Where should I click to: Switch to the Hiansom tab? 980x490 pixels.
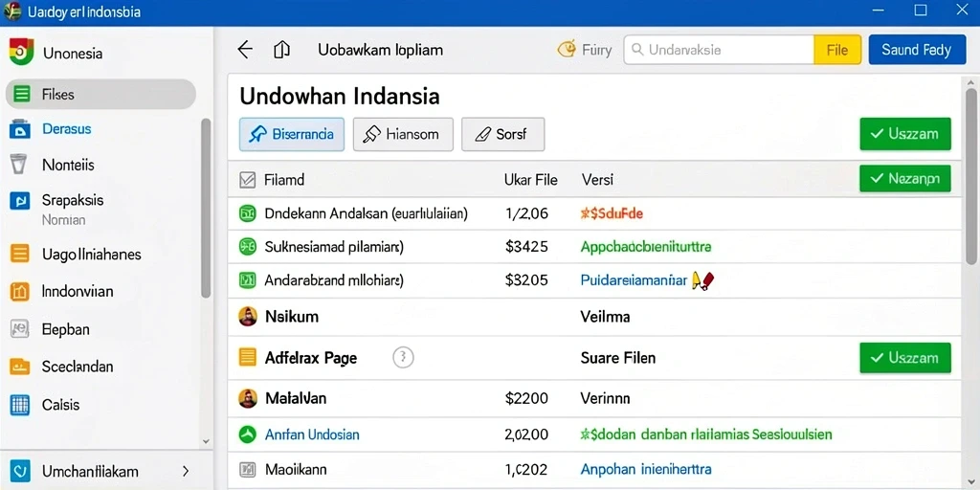[x=403, y=134]
